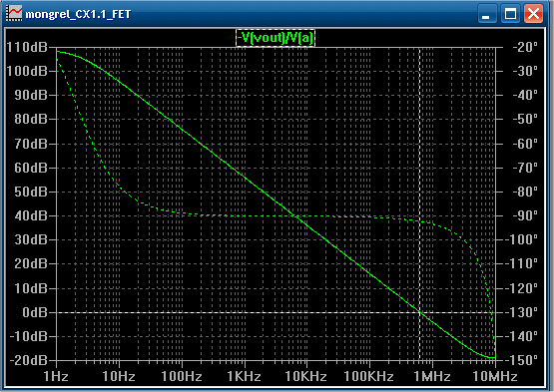The width and height of the screenshot is (554, 392).
Task: Click the window title mongrel_CX1.1_FET
Action: pyautogui.click(x=78, y=15)
